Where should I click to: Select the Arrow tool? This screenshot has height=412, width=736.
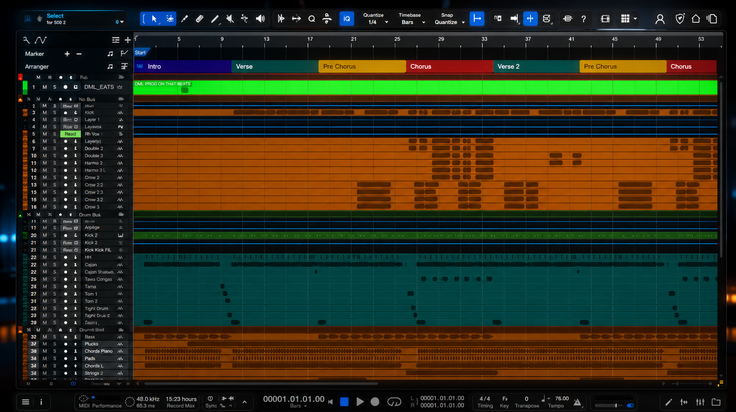click(154, 19)
